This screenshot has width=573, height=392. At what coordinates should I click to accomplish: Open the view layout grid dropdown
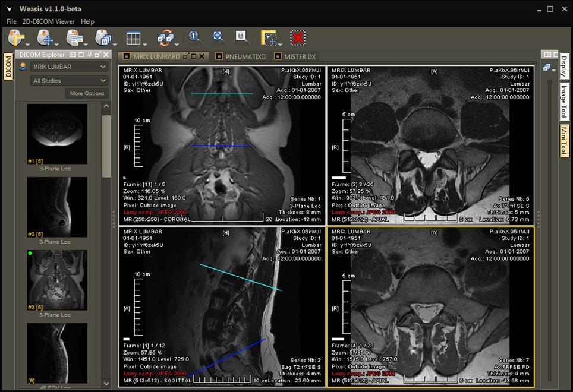coord(134,38)
